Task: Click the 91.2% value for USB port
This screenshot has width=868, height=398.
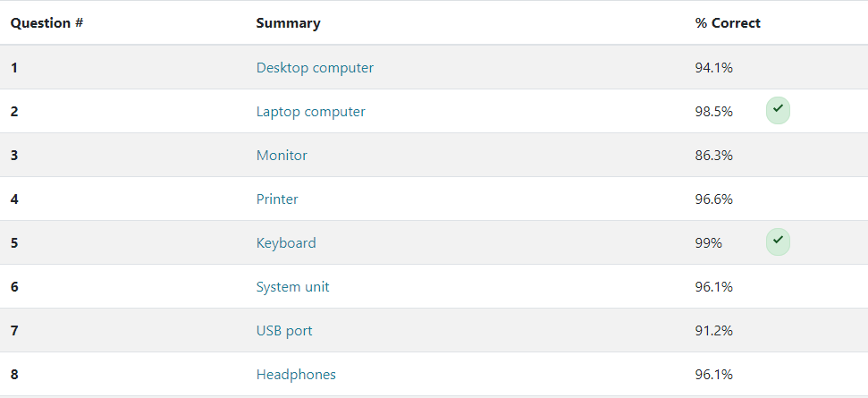Action: pos(713,331)
